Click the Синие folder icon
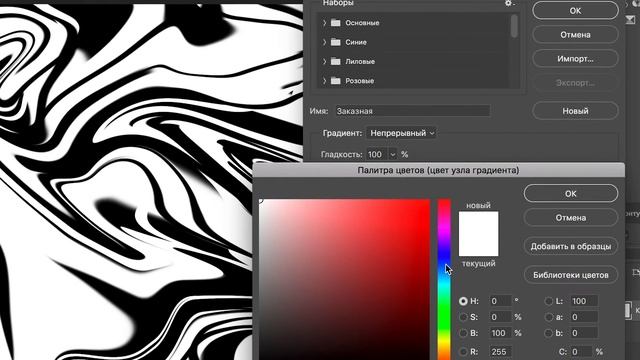This screenshot has width=640, height=360. (x=336, y=42)
